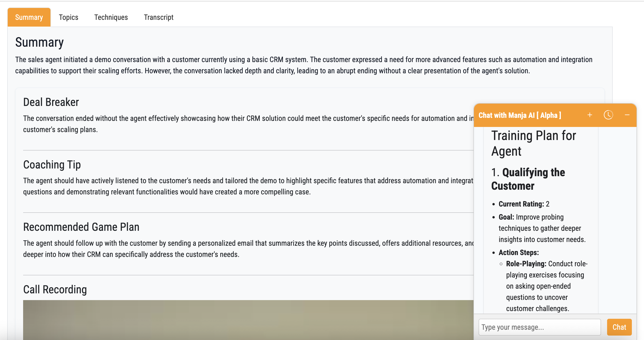Select the Summary tab
Viewport: 644px width, 340px height.
point(29,17)
